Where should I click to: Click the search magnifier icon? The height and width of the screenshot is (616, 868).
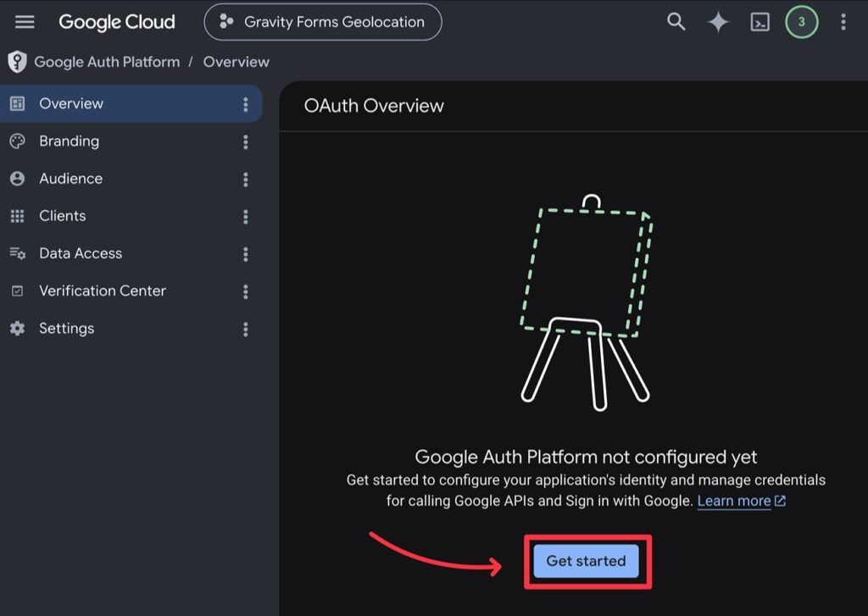click(x=676, y=22)
